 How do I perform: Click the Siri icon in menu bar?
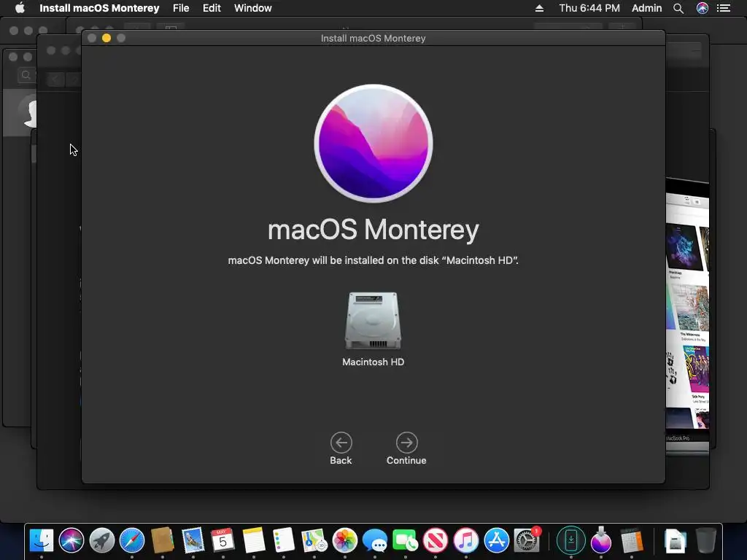703,8
